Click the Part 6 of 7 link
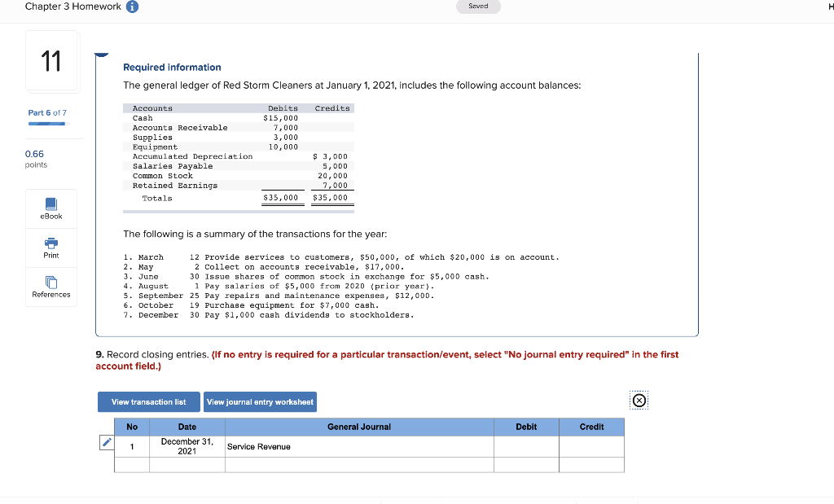 tap(46, 112)
